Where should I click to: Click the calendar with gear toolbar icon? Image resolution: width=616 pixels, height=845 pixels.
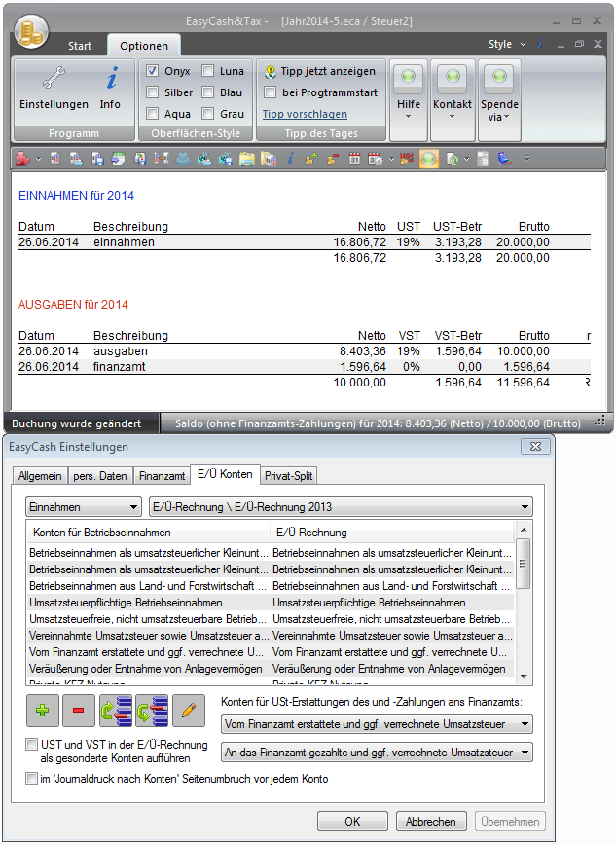pos(375,159)
